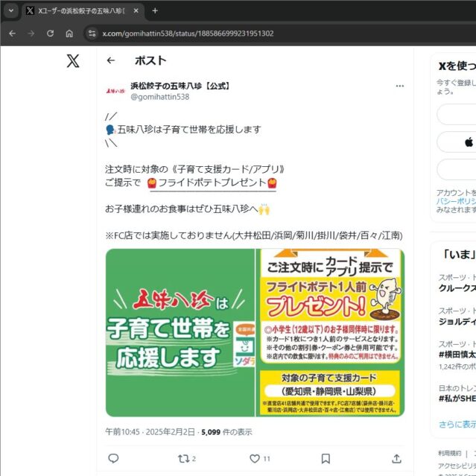Viewport: 476px width, 476px height.
Task: Reload the page in the browser
Action: click(50, 34)
